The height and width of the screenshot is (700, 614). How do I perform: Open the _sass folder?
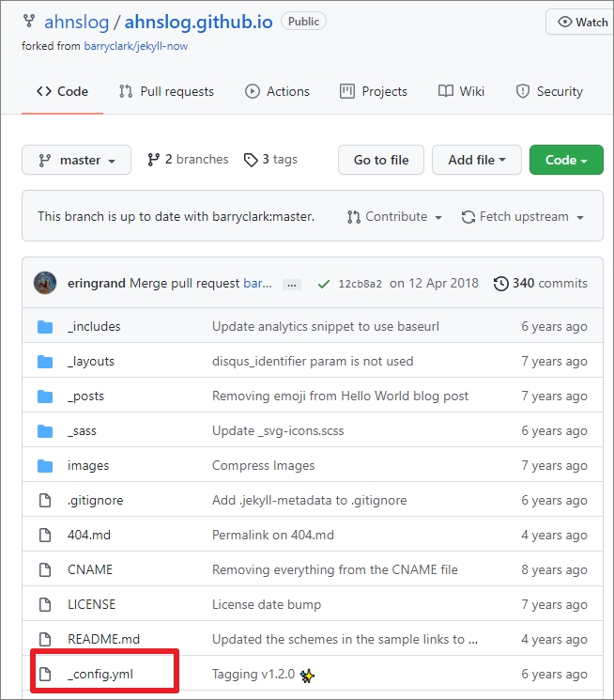point(82,431)
